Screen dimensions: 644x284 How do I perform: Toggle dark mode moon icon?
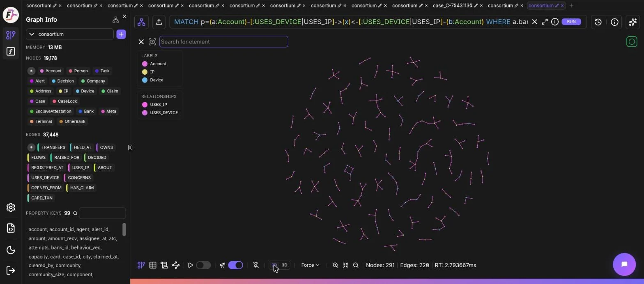pyautogui.click(x=11, y=250)
